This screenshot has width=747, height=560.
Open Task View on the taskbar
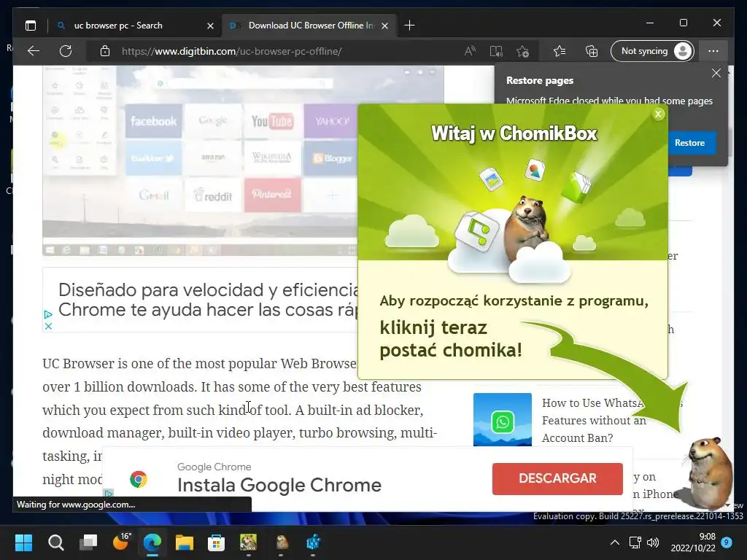(88, 542)
